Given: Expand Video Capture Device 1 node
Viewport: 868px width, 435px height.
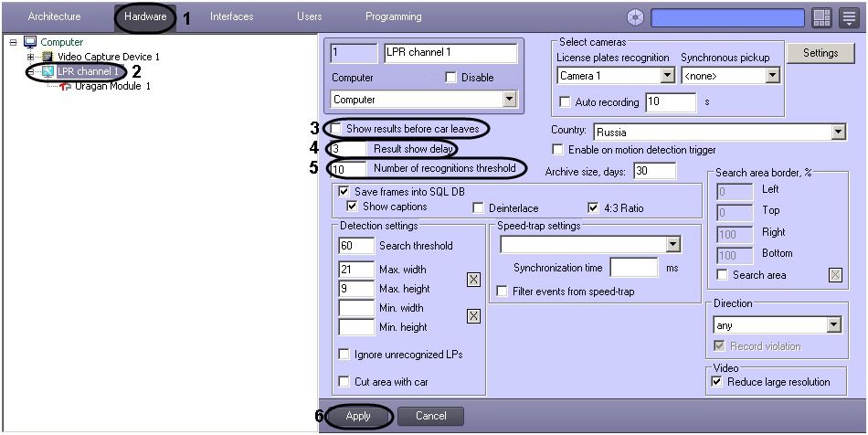Looking at the screenshot, I should (x=31, y=57).
